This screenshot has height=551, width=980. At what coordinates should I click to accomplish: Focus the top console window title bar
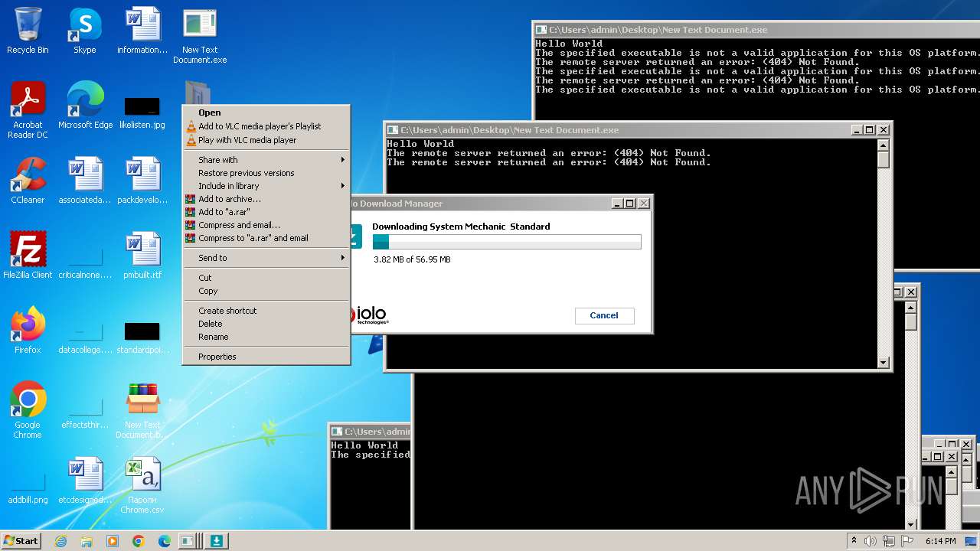click(756, 30)
